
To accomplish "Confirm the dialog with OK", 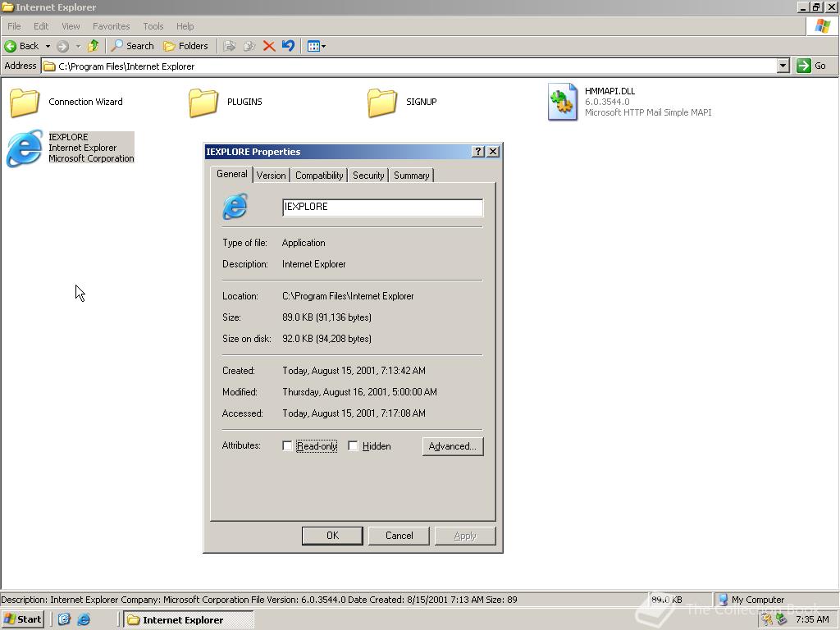I will [332, 536].
